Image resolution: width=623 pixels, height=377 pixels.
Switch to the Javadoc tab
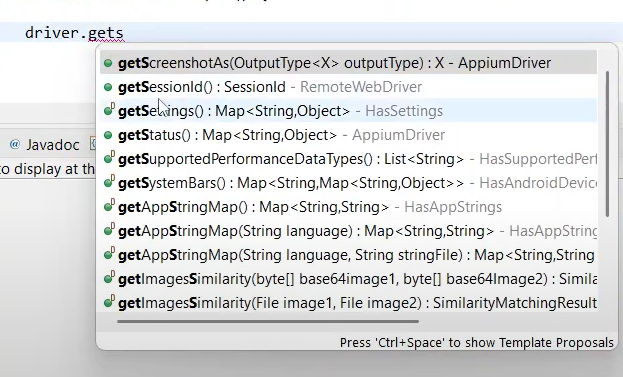coord(44,145)
